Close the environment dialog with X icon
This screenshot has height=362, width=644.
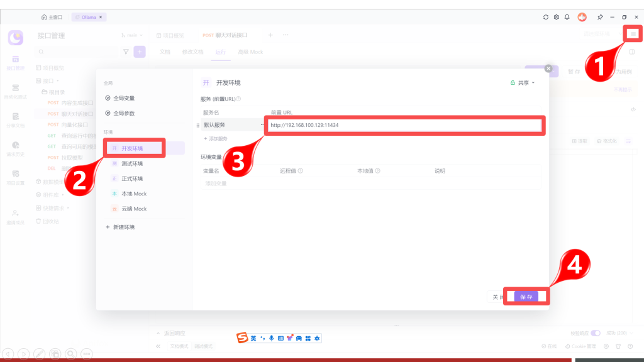click(x=548, y=69)
